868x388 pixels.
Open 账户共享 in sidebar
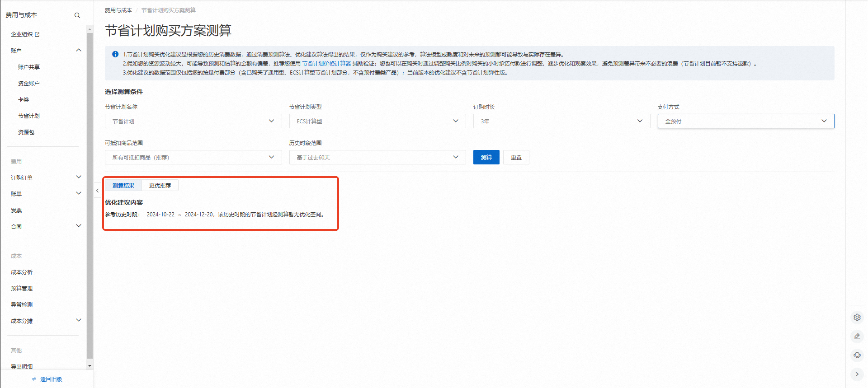tap(29, 67)
